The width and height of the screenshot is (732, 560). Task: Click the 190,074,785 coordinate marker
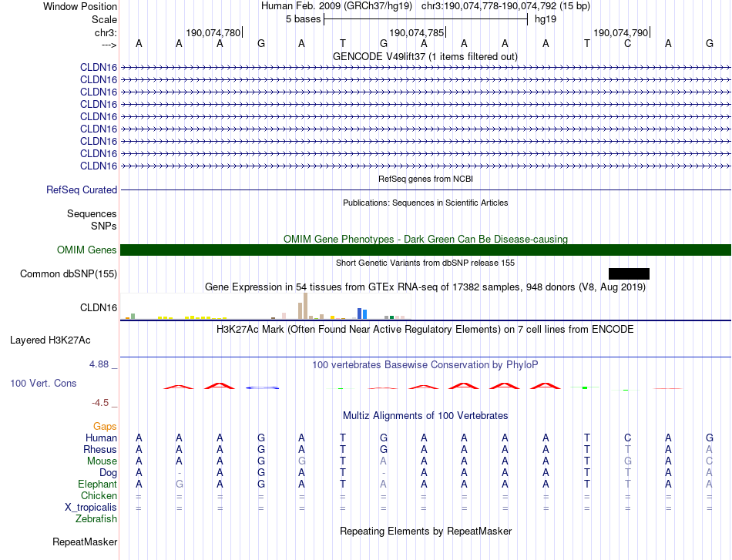pos(417,32)
